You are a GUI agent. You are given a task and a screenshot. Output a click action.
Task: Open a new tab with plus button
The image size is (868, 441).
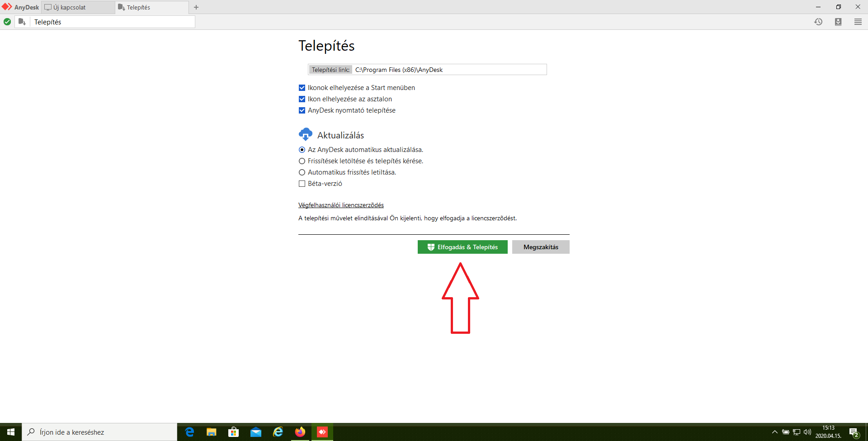[196, 7]
